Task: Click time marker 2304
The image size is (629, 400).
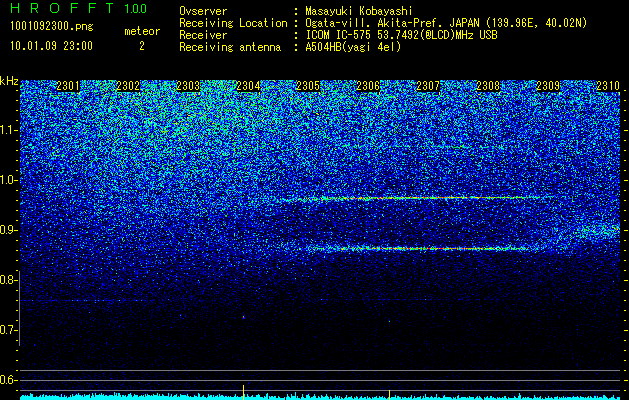Action: (x=248, y=86)
